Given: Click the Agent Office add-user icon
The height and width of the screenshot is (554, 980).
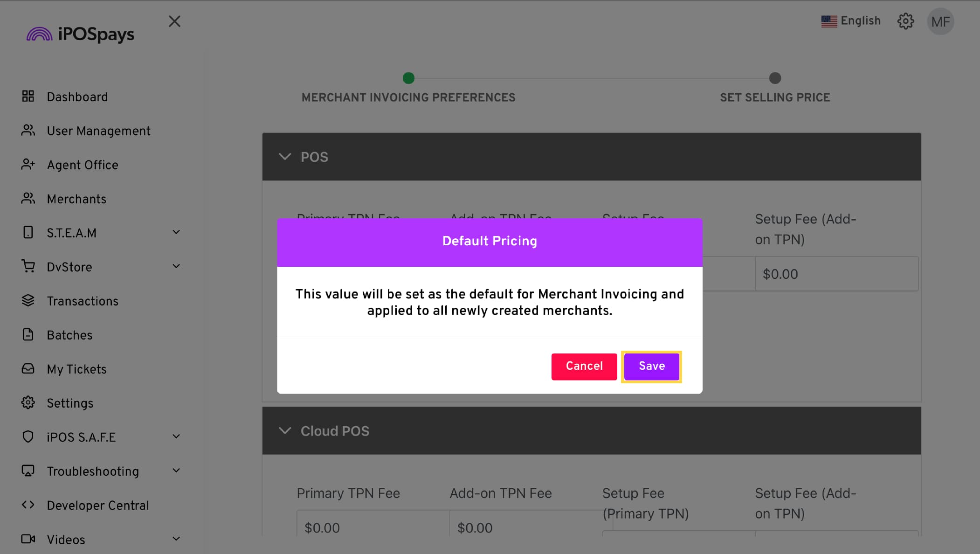Looking at the screenshot, I should [x=28, y=165].
